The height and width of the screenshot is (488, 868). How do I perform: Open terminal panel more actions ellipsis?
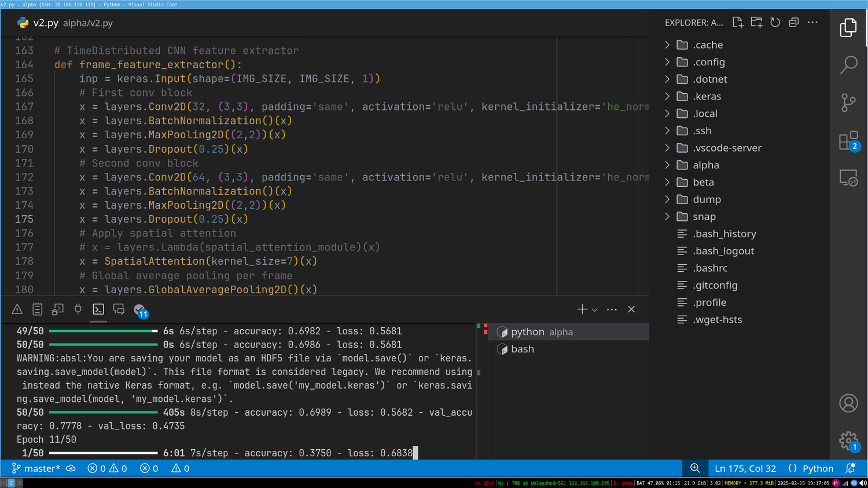[x=612, y=309]
